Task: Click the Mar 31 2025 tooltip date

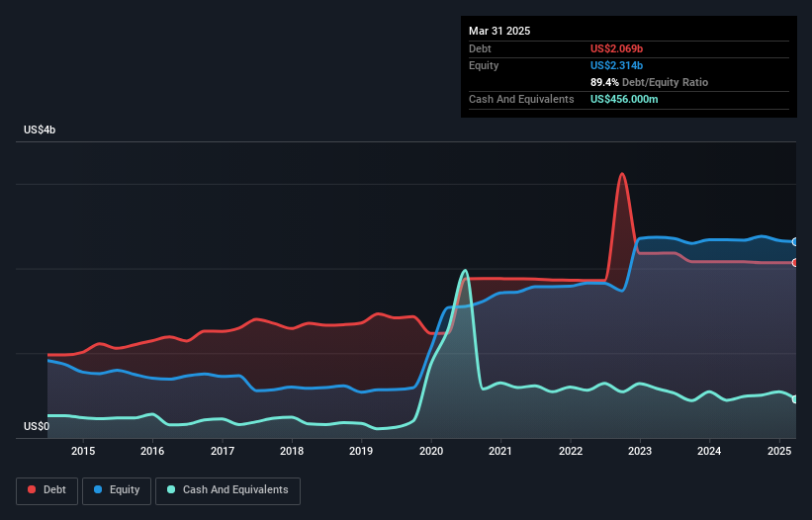Action: 499,31
